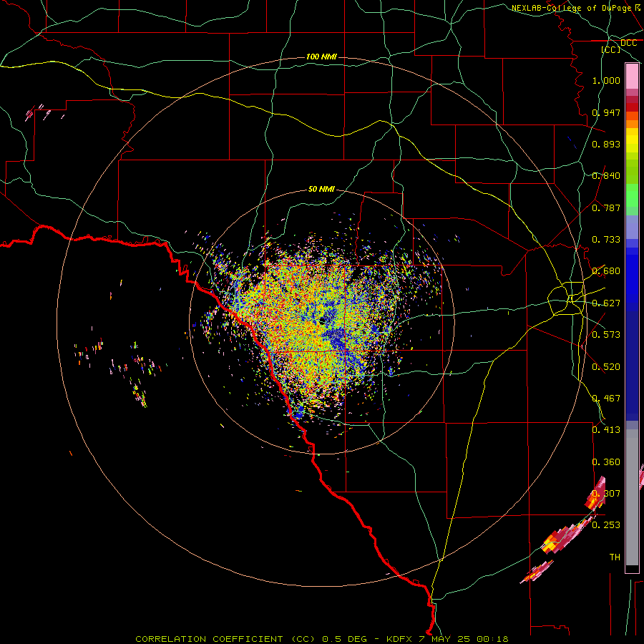The image size is (644, 644).
Task: Click the 0.627 scale value
Action: click(606, 303)
